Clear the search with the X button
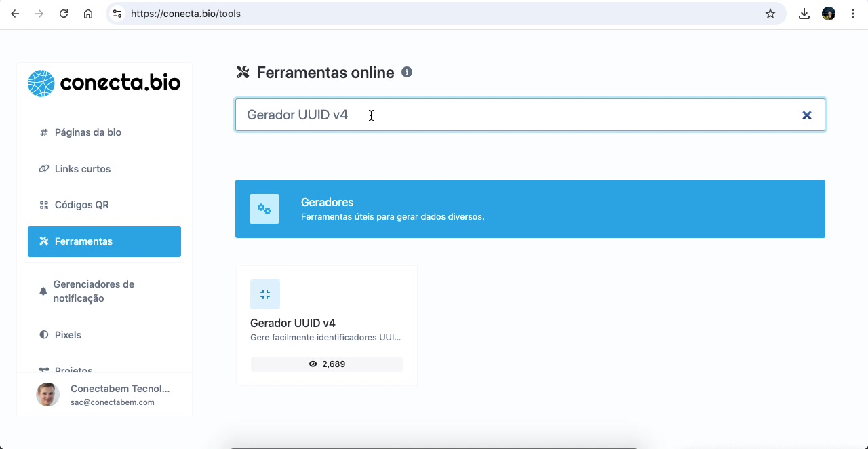The height and width of the screenshot is (449, 868). point(806,115)
